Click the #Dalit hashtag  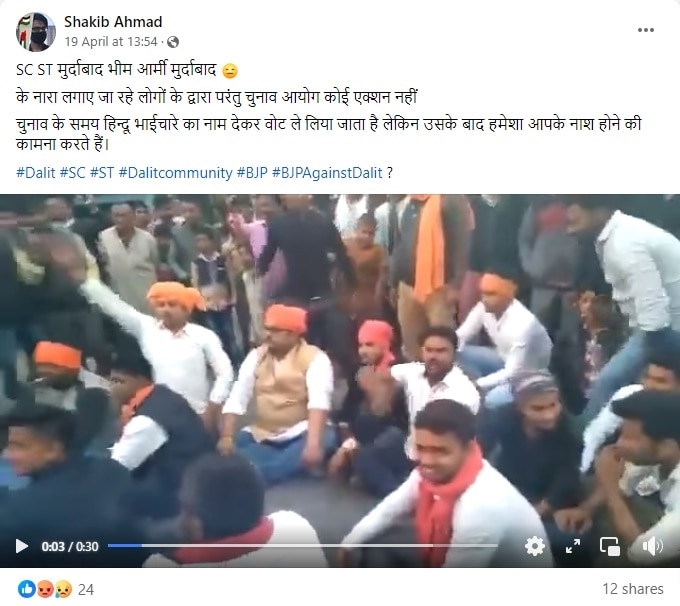click(36, 173)
